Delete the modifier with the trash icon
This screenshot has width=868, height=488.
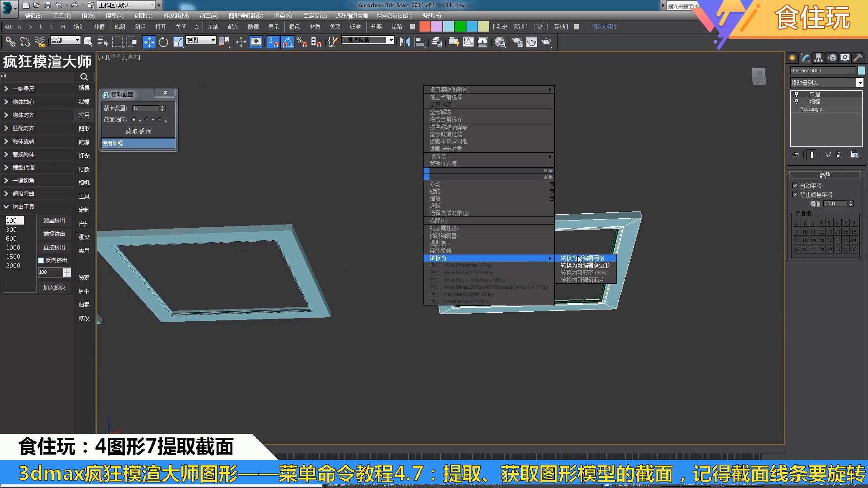pos(838,154)
